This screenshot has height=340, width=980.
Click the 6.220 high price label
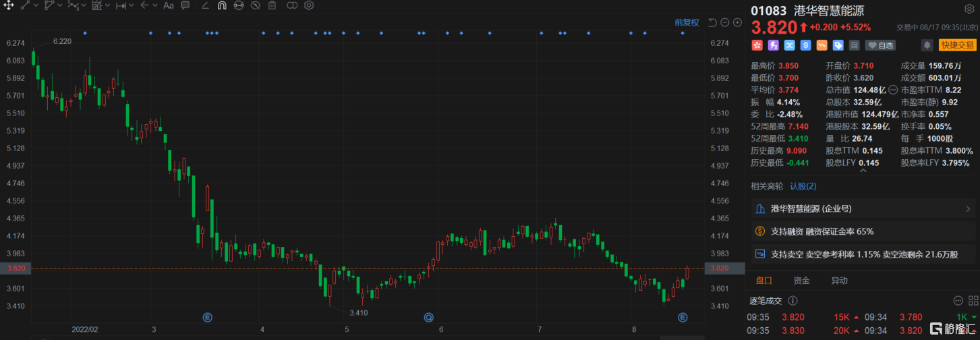click(x=62, y=41)
